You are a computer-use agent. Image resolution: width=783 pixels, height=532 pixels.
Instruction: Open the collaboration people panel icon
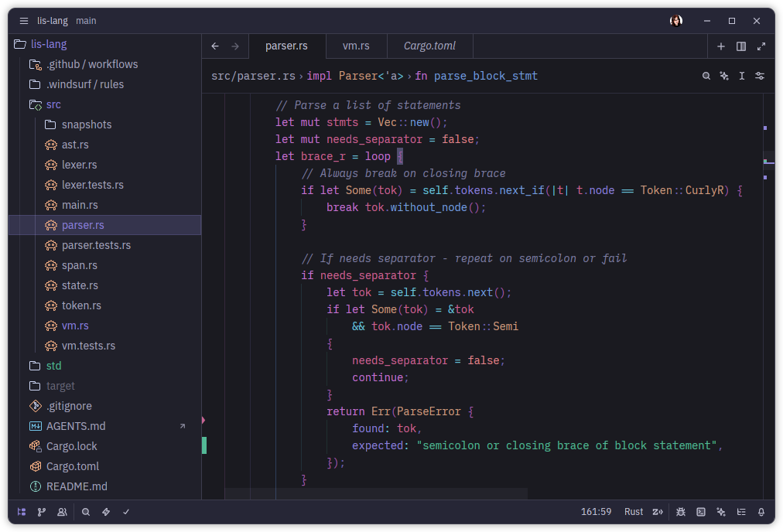click(62, 512)
